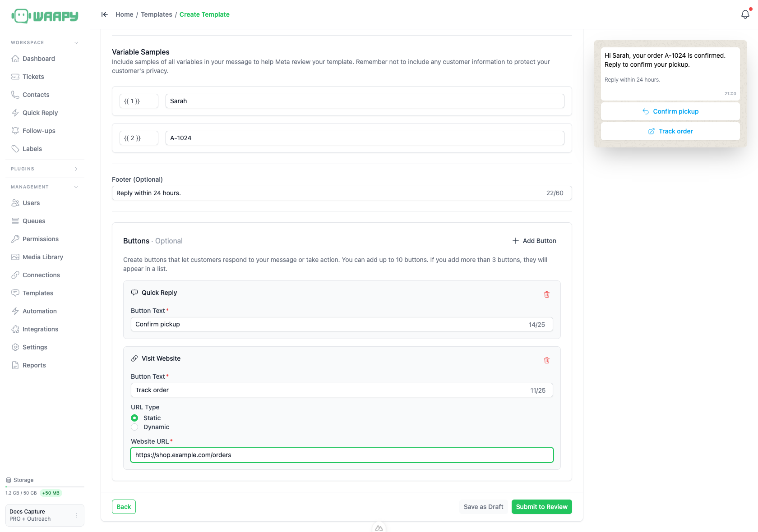Click the Users icon
Viewport: 758px width, 532px height.
click(x=15, y=203)
